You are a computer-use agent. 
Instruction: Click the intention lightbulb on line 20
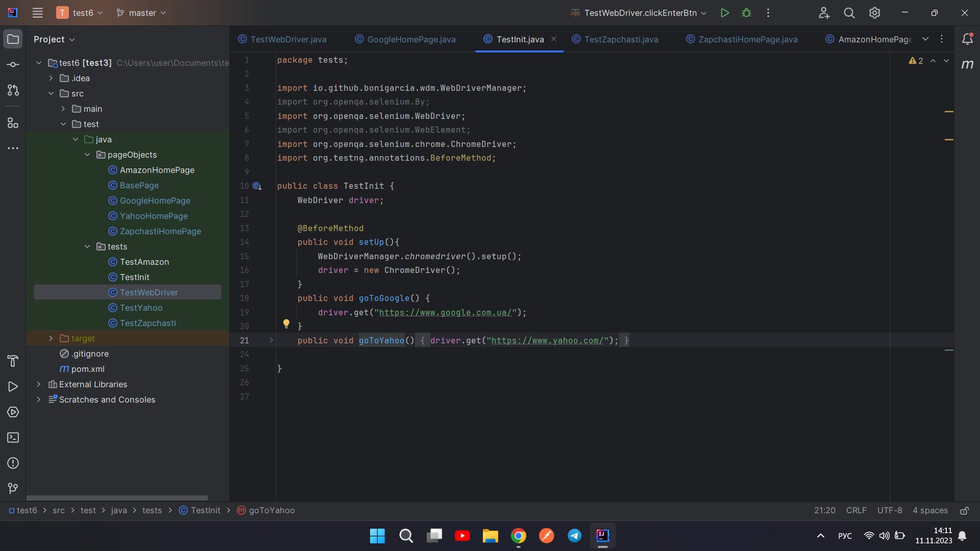click(286, 324)
